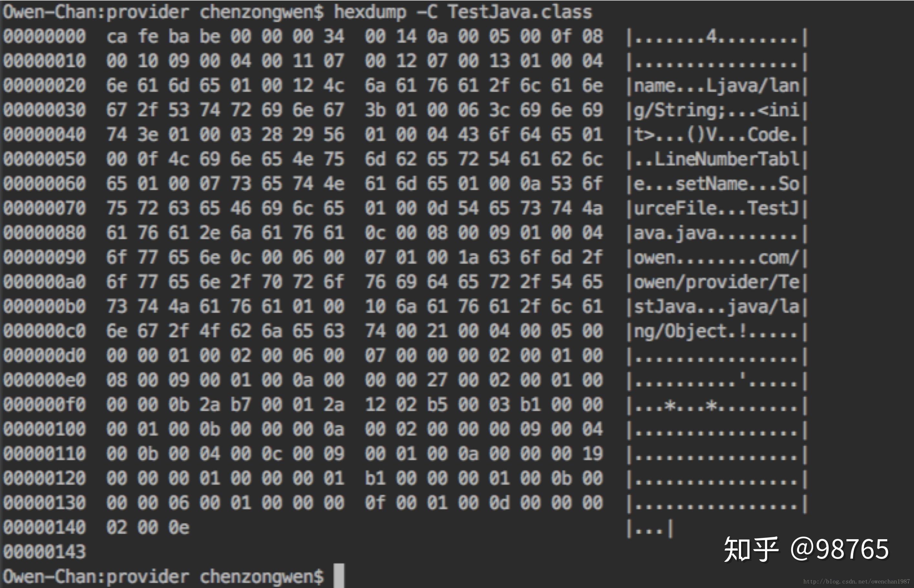Viewport: 914px width, 588px height.
Task: Click the ASCII text 'urceFile...TestJ'
Action: pyautogui.click(x=717, y=208)
